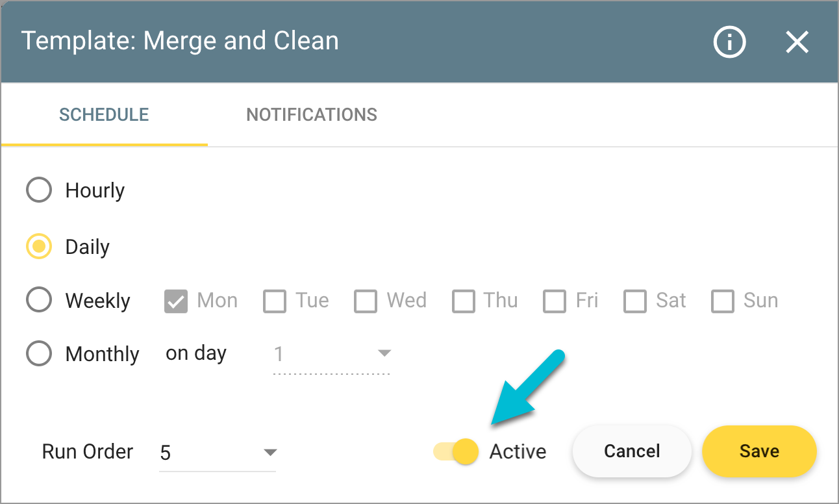Save the schedule settings
Image resolution: width=839 pixels, height=504 pixels.
(758, 451)
